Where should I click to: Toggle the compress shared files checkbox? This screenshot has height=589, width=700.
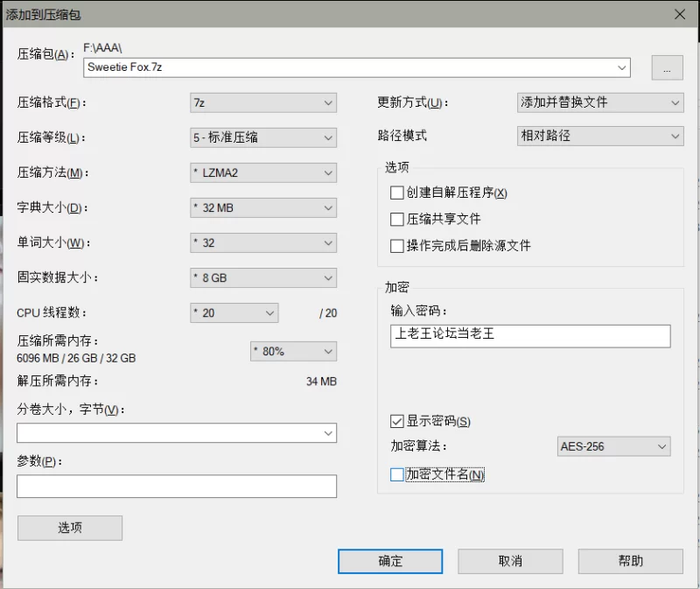point(397,219)
